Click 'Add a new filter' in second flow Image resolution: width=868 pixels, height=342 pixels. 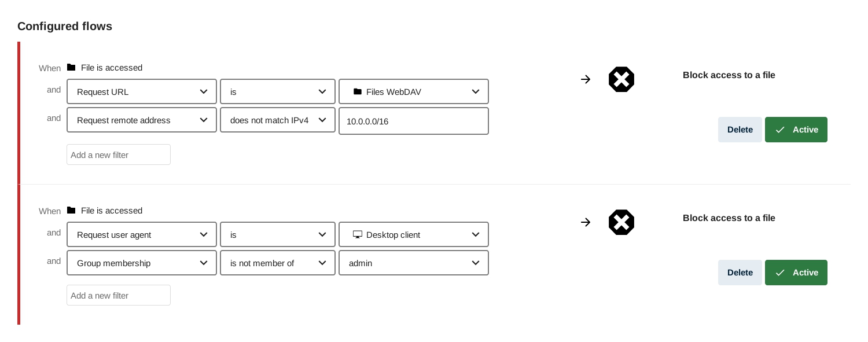click(119, 295)
